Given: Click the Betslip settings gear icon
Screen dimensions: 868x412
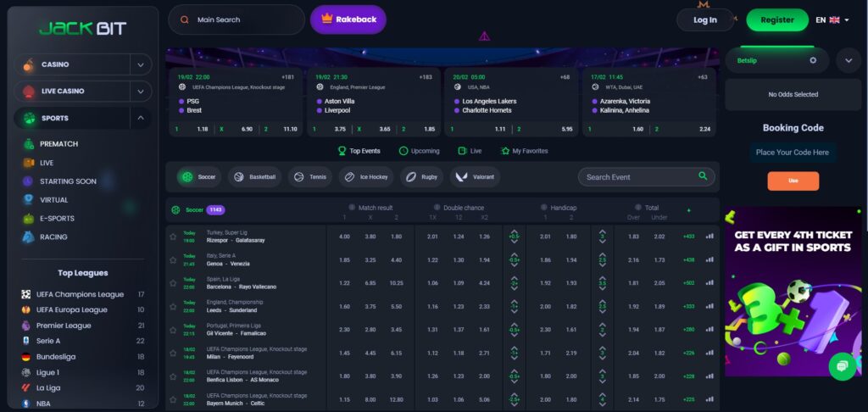Looking at the screenshot, I should click(813, 60).
